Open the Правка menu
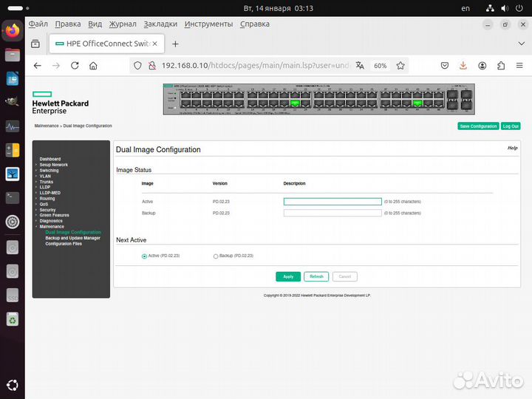The height and width of the screenshot is (399, 532). click(x=68, y=24)
